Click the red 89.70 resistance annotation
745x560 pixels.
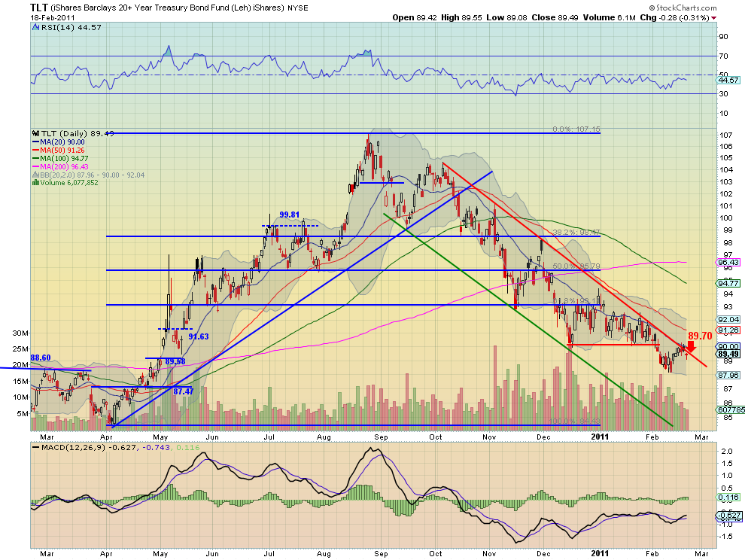[x=701, y=336]
